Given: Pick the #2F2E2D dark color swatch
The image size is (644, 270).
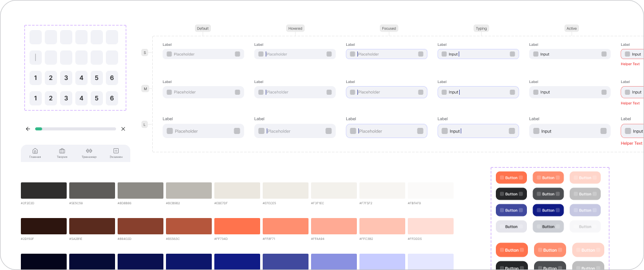Looking at the screenshot, I should [44, 191].
